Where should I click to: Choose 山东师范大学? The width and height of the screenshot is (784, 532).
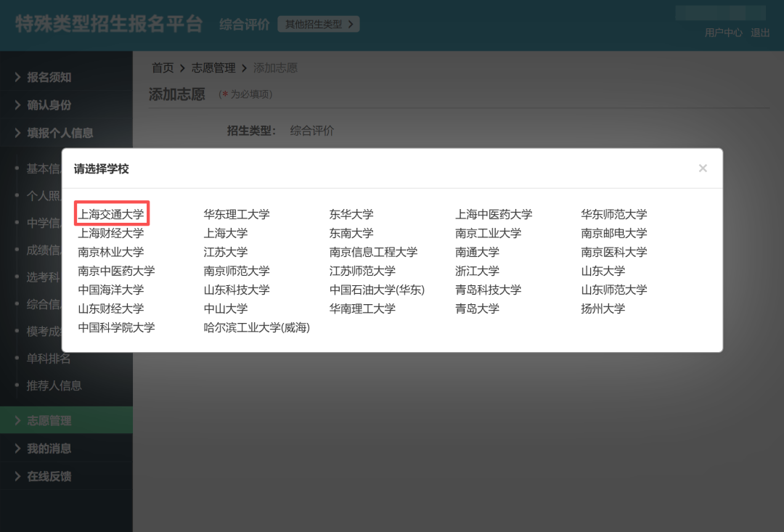(614, 290)
